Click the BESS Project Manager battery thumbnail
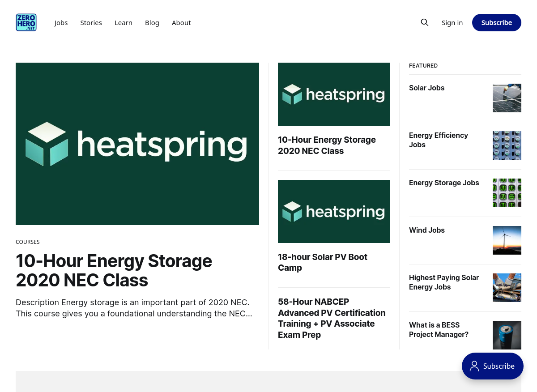537x392 pixels. click(507, 335)
